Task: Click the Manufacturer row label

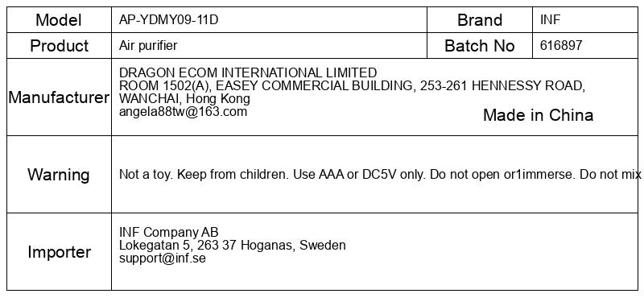Action: [59, 97]
